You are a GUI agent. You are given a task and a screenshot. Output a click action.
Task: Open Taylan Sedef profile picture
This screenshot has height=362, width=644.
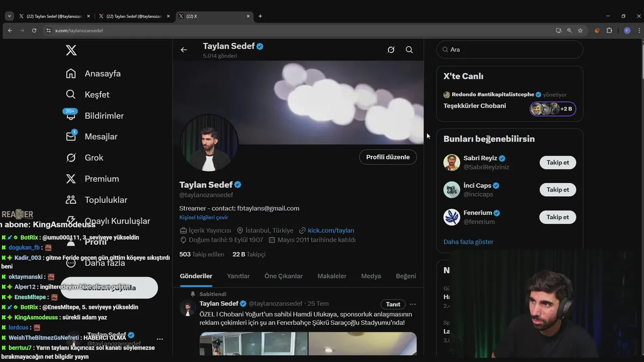pyautogui.click(x=209, y=143)
